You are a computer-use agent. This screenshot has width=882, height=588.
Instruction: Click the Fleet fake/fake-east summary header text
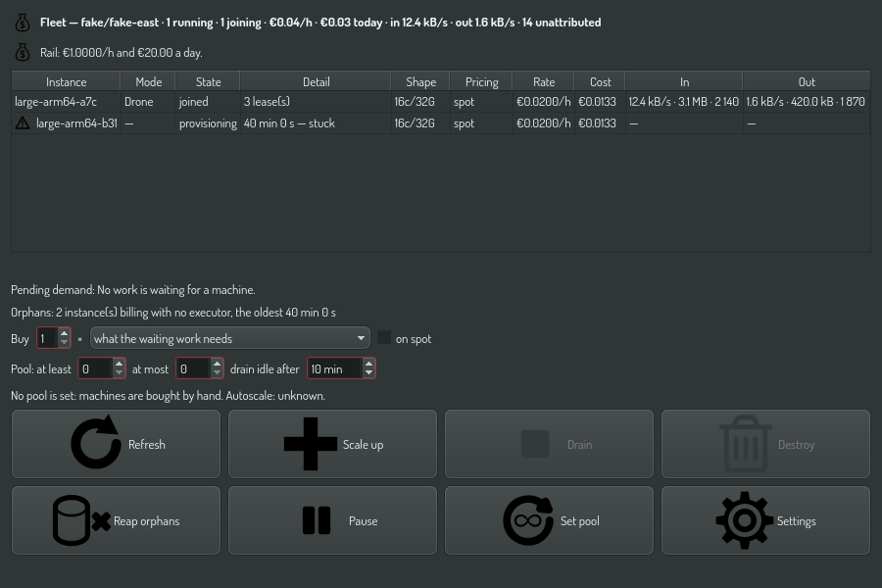click(x=320, y=23)
